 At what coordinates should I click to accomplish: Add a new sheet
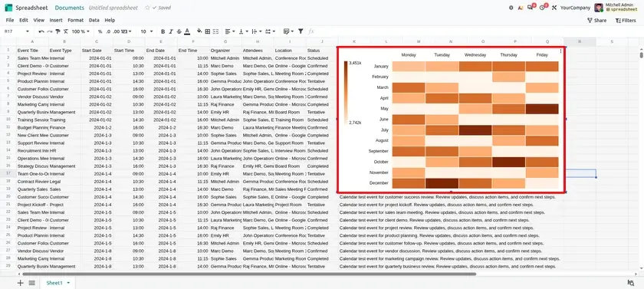pyautogui.click(x=20, y=283)
